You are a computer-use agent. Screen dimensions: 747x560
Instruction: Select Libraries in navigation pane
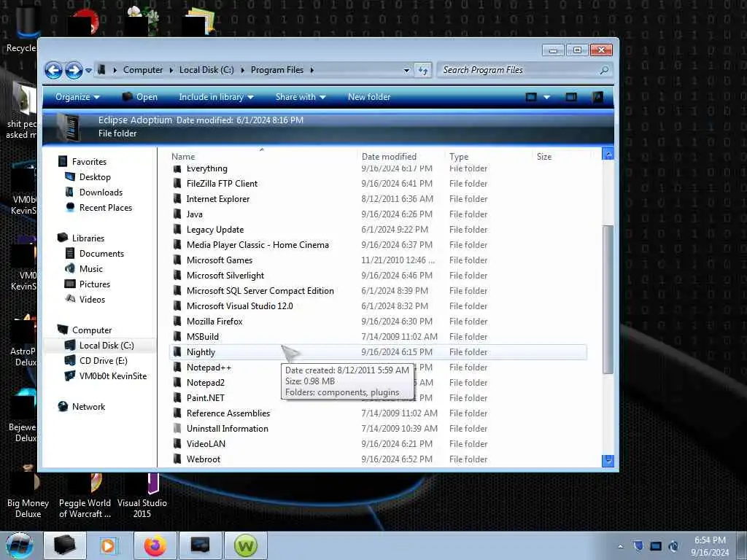pyautogui.click(x=88, y=238)
